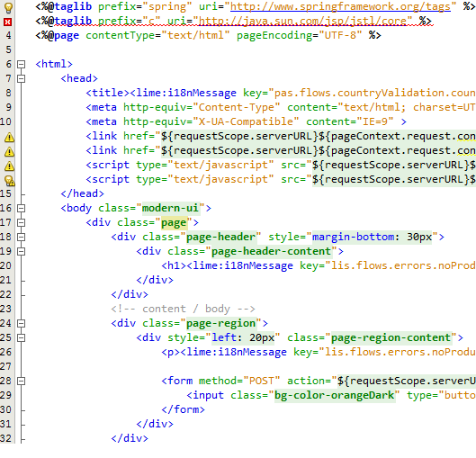Collapse the page-header div fold on line 18
This screenshot has width=476, height=458.
[x=21, y=237]
